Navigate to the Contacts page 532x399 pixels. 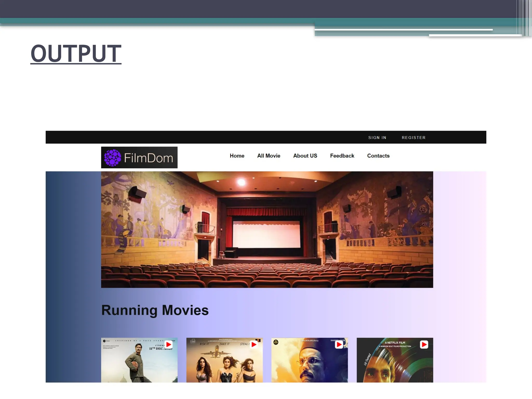point(378,156)
